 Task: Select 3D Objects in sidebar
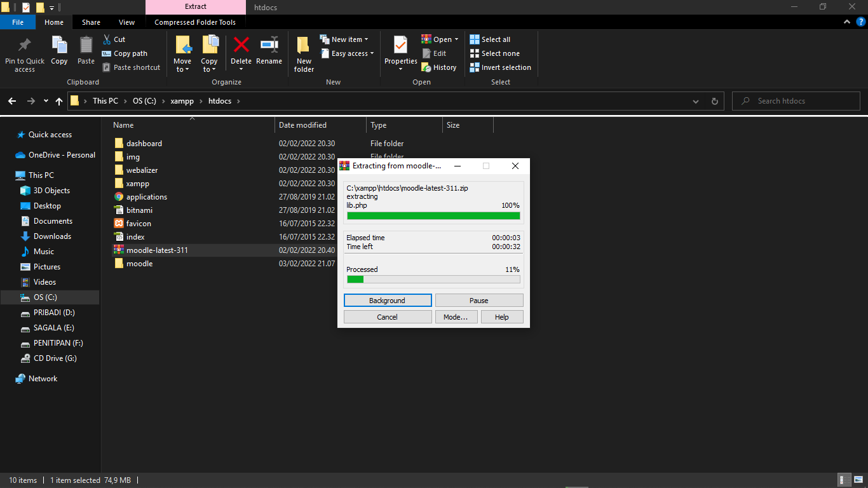point(51,191)
